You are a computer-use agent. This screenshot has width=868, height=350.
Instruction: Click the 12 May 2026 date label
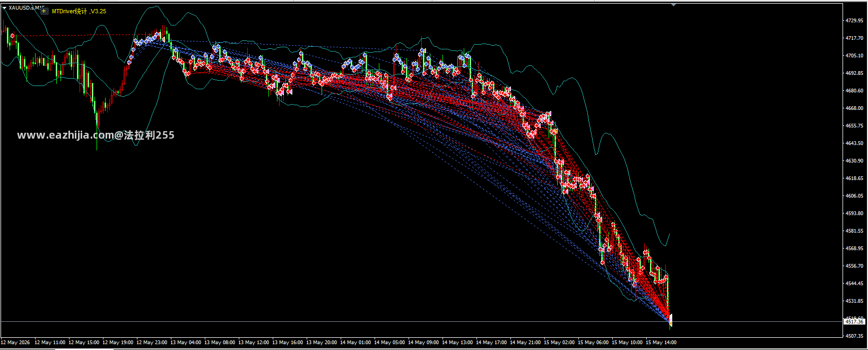coord(15,343)
